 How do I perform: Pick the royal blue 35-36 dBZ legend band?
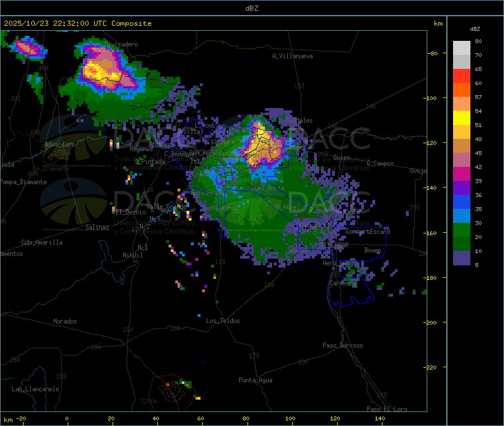click(x=461, y=202)
